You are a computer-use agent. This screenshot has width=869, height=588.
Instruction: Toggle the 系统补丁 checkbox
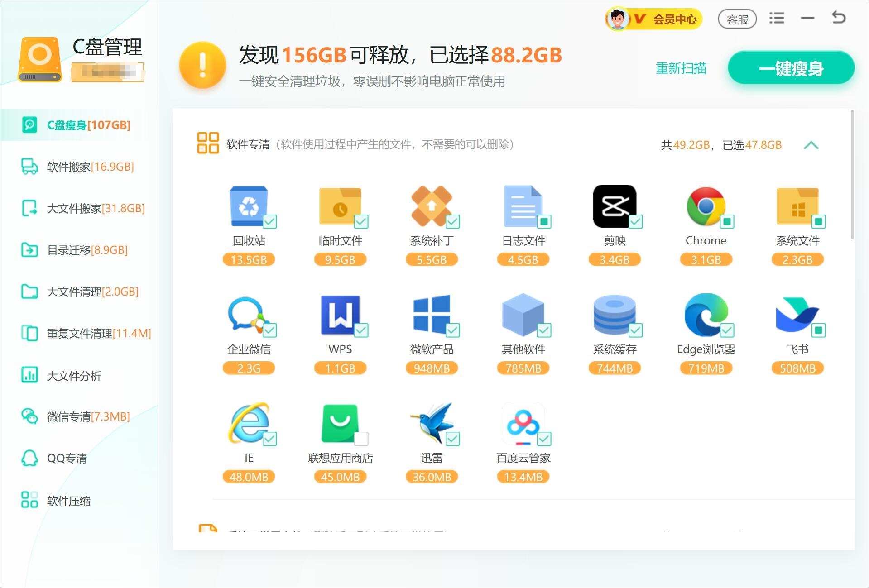pos(453,221)
